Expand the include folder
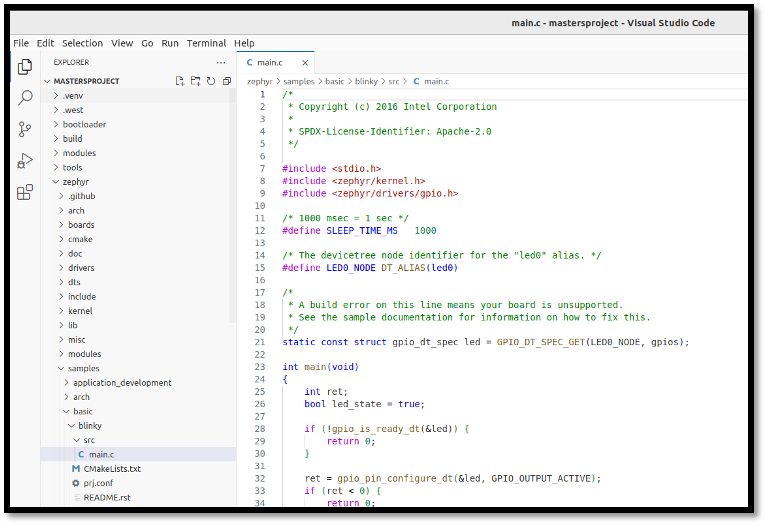 click(x=138, y=297)
